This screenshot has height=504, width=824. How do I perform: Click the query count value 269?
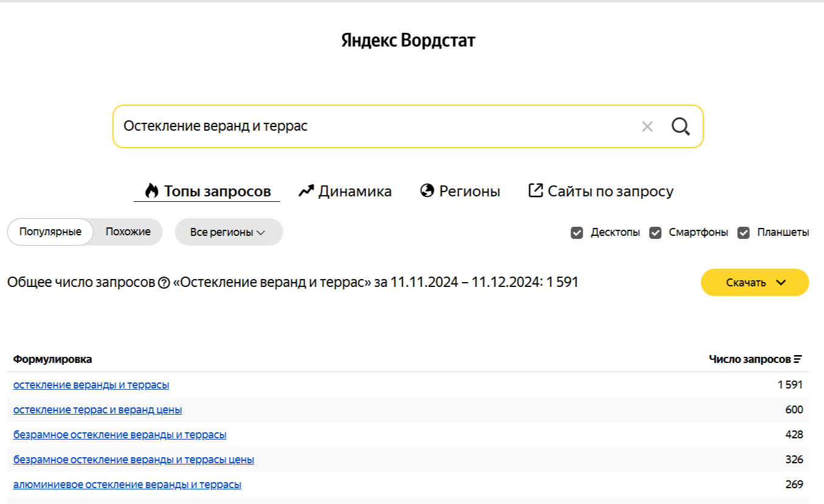point(794,485)
